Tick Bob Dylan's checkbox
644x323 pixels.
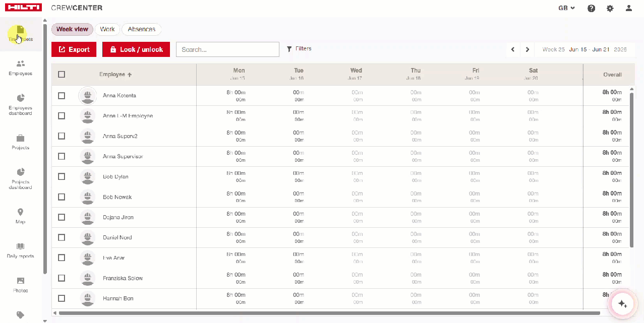click(62, 176)
